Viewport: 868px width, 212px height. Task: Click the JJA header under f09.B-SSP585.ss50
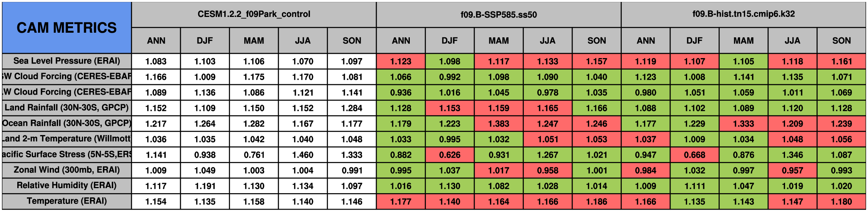pyautogui.click(x=548, y=40)
